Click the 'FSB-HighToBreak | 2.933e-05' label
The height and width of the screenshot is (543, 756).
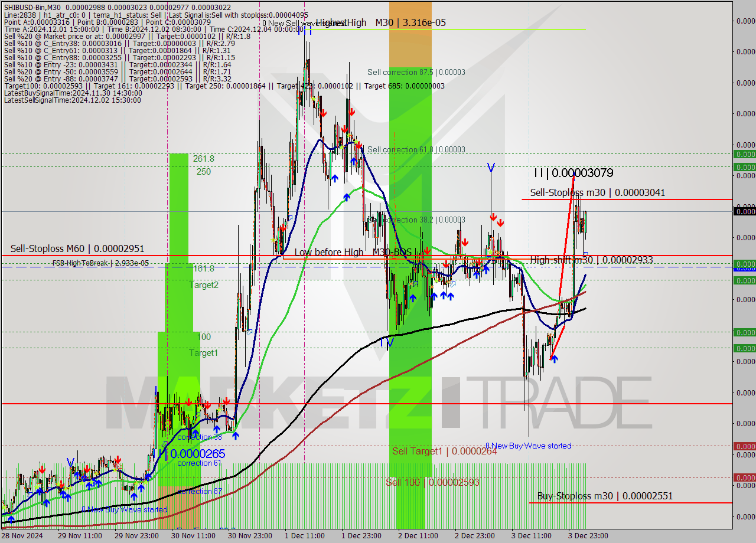tap(100, 263)
